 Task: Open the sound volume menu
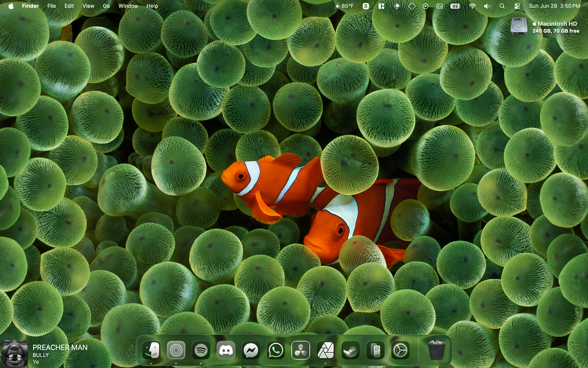487,6
